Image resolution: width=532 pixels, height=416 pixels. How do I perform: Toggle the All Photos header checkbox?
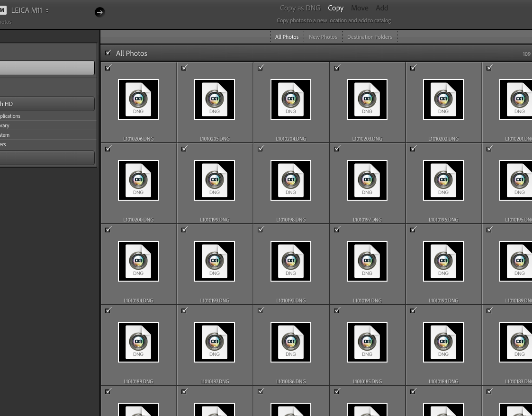point(108,53)
